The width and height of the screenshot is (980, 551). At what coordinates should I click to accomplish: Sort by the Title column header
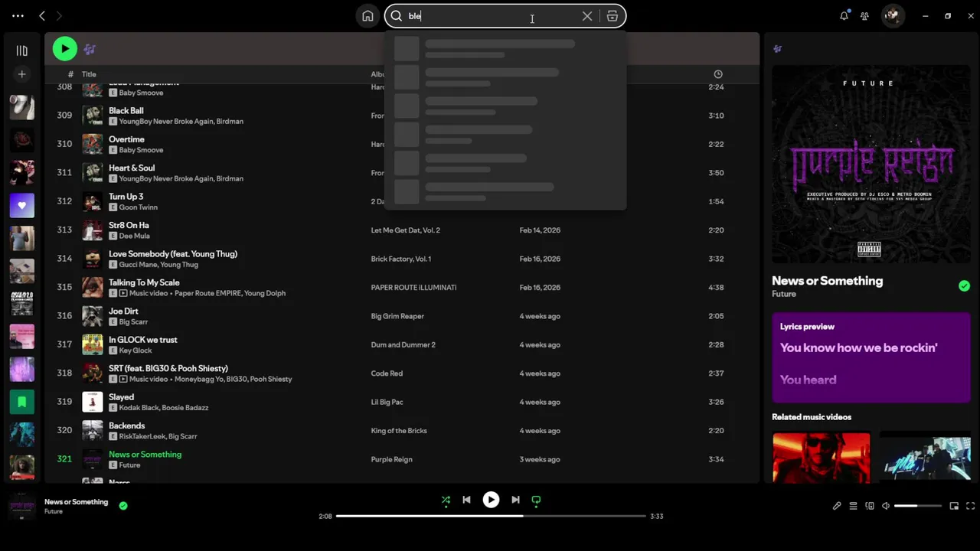(x=89, y=74)
